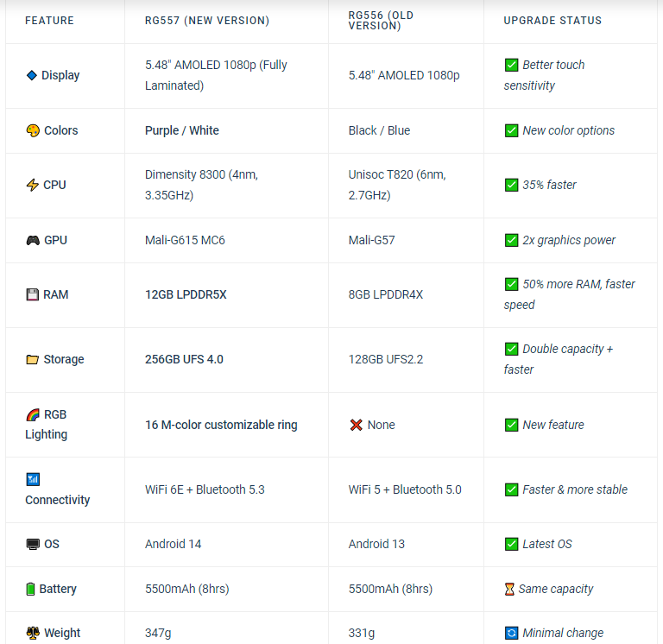Image resolution: width=663 pixels, height=644 pixels.
Task: Click the rainbow RGB Lighting icon
Action: pos(33,415)
